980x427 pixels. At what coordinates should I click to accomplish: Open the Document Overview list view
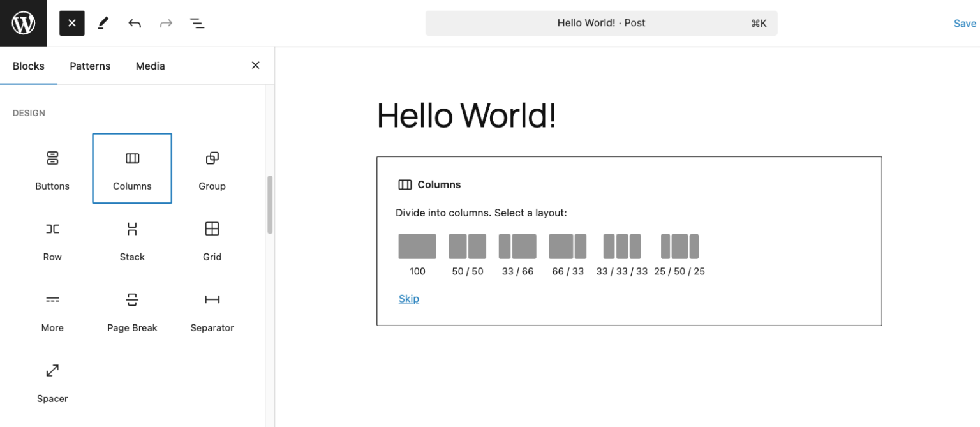pos(197,23)
